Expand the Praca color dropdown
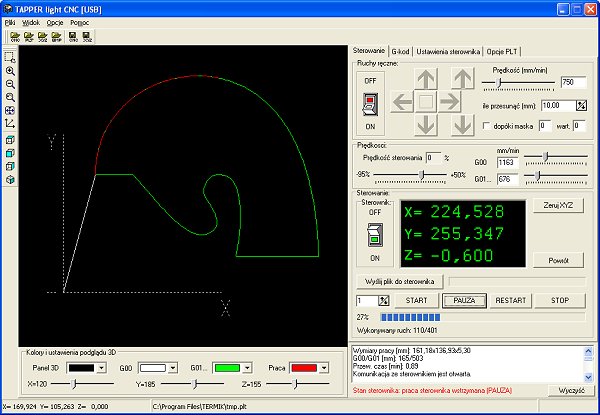The height and width of the screenshot is (415, 600). [324, 368]
